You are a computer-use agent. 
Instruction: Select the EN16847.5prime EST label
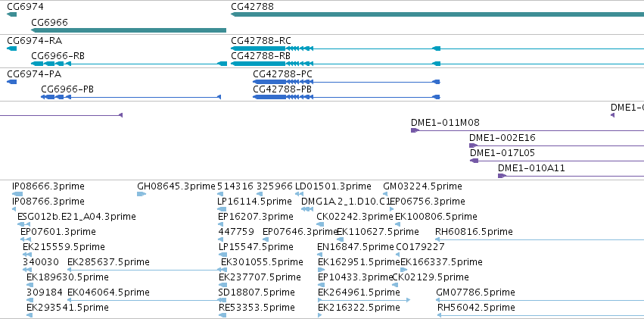click(356, 247)
